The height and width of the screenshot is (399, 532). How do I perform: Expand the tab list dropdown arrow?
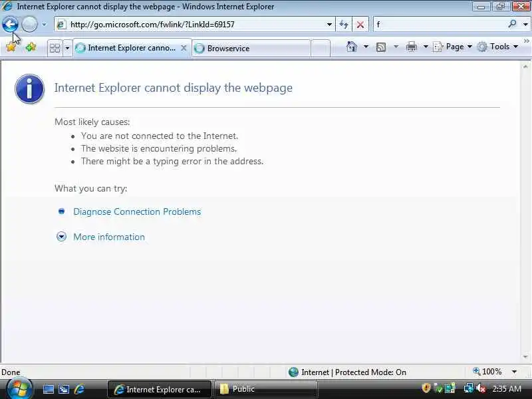click(67, 48)
